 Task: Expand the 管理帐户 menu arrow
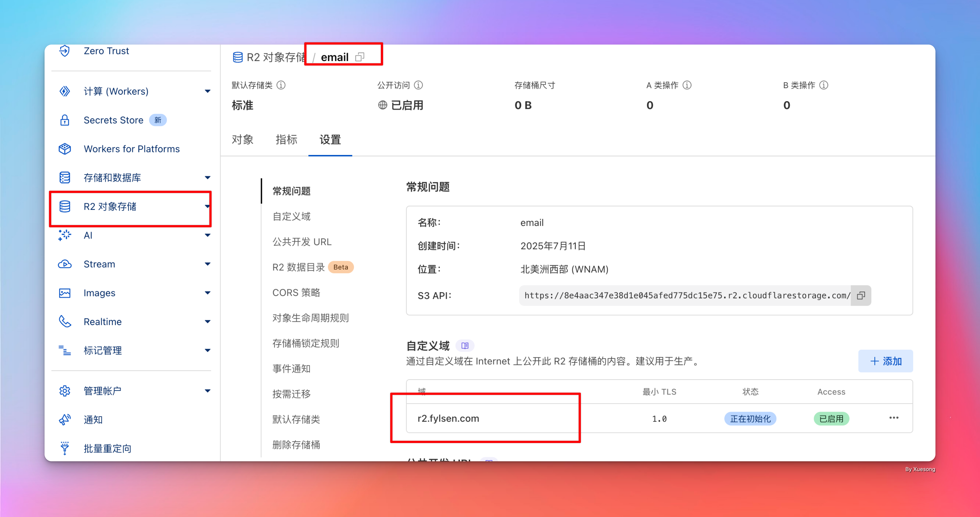[207, 391]
